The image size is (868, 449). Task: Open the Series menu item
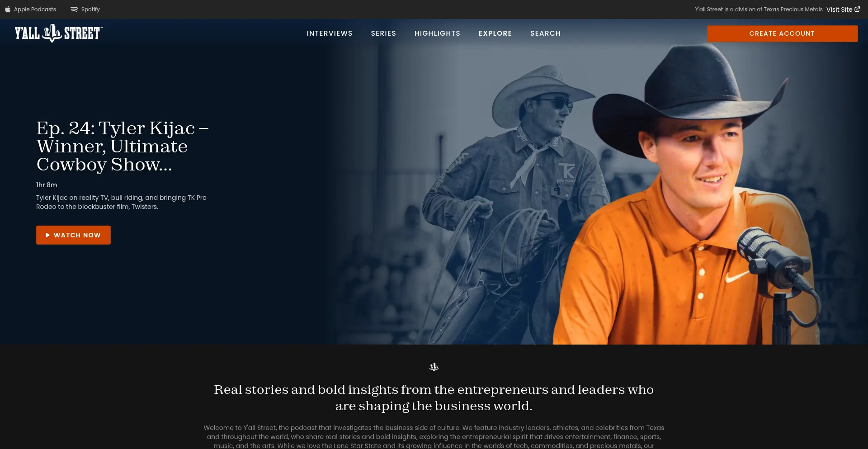point(383,33)
